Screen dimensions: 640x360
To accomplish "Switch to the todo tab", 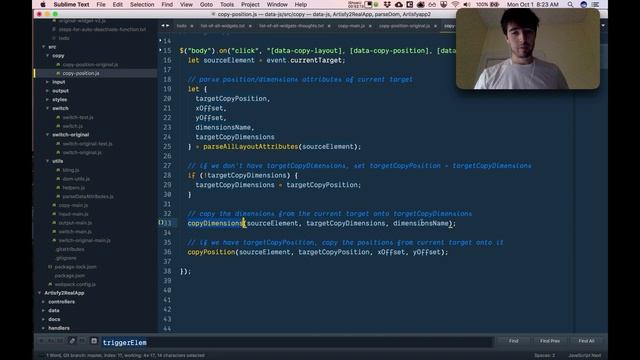I will 182,26.
